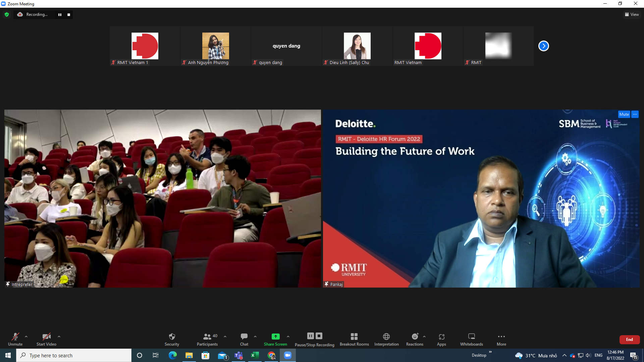
Task: Stop recording in the top recording indicator
Action: pyautogui.click(x=69, y=15)
